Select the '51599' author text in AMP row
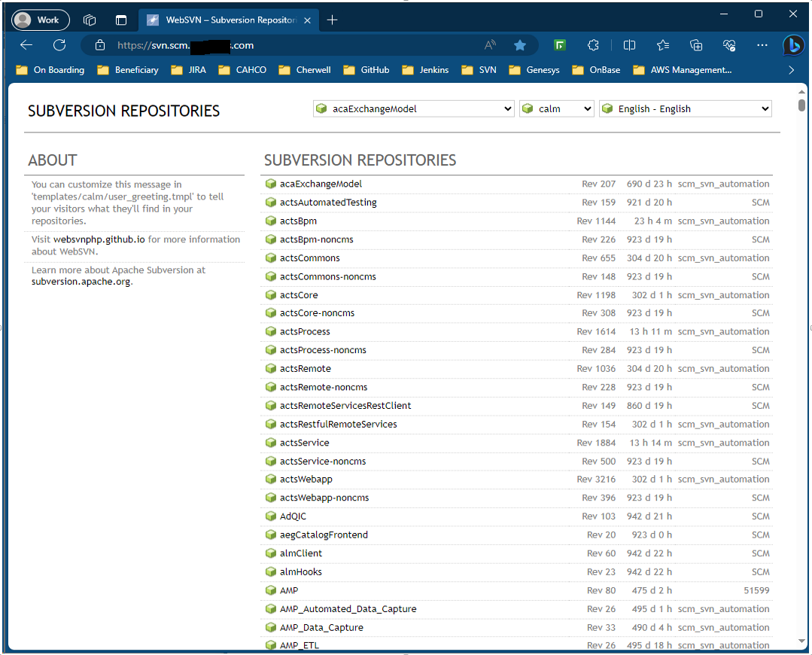This screenshot has height=655, width=812. click(x=756, y=590)
